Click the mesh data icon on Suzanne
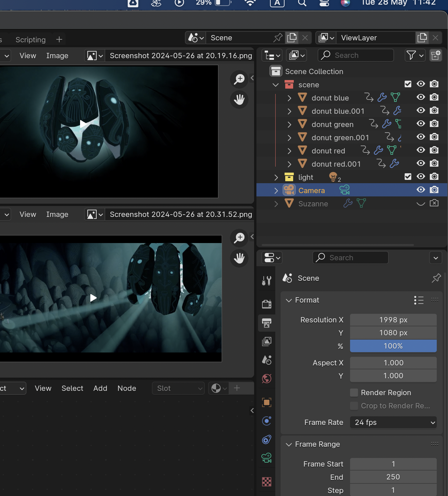 (361, 203)
